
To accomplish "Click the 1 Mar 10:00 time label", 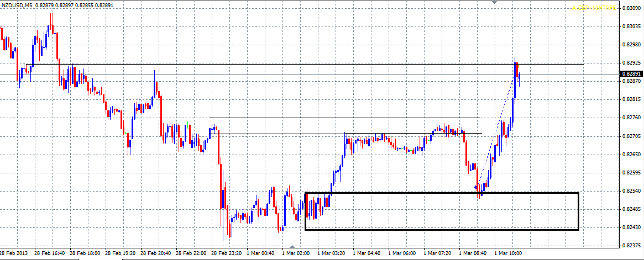I will (x=507, y=253).
